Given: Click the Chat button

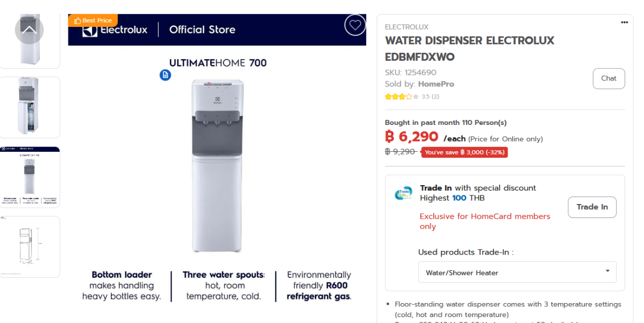Looking at the screenshot, I should pos(608,78).
